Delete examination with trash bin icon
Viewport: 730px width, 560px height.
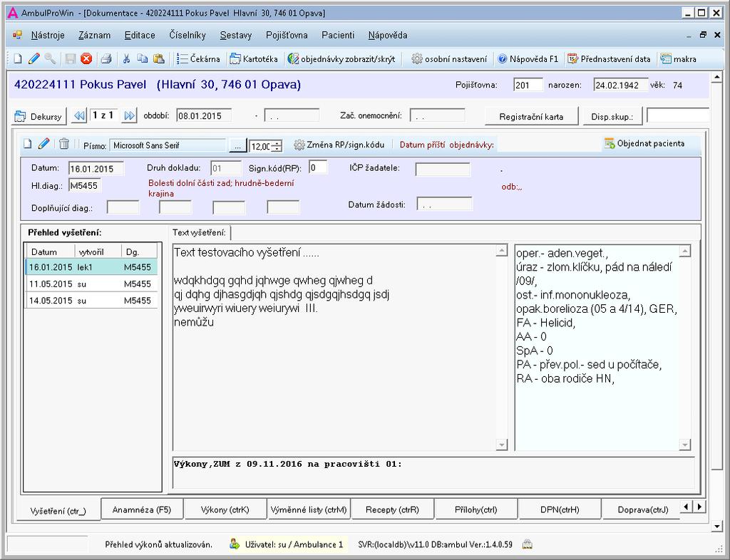coord(64,144)
